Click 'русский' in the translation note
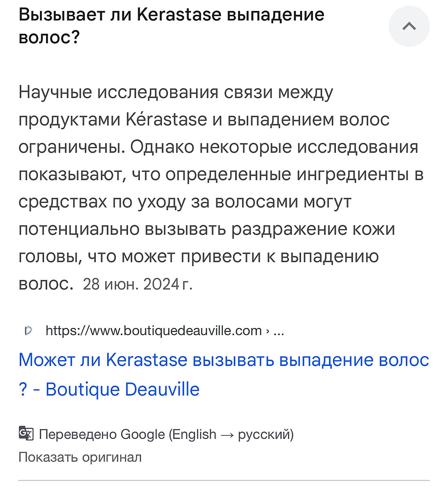Viewport: 448px width, 489px height. click(265, 434)
